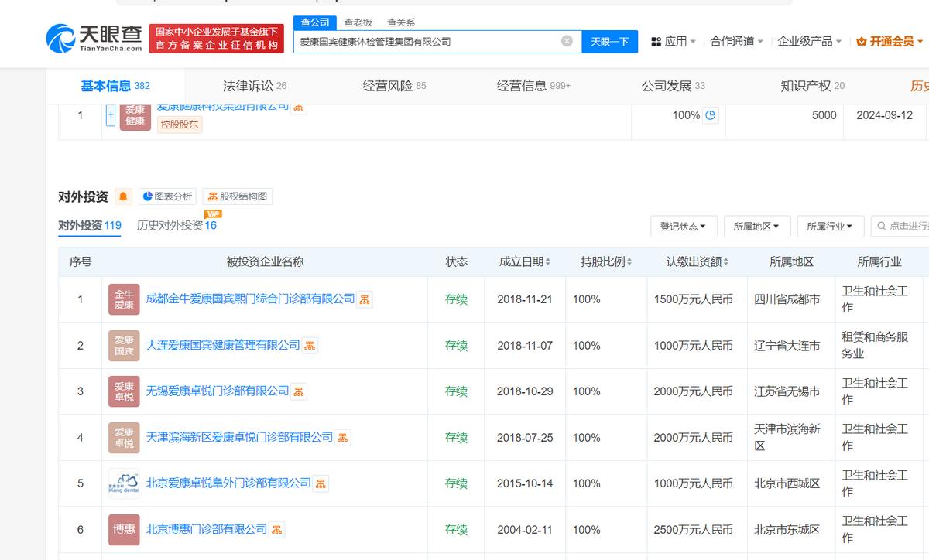The height and width of the screenshot is (560, 929).
Task: Switch to 历史对外投资 tab
Action: (177, 225)
